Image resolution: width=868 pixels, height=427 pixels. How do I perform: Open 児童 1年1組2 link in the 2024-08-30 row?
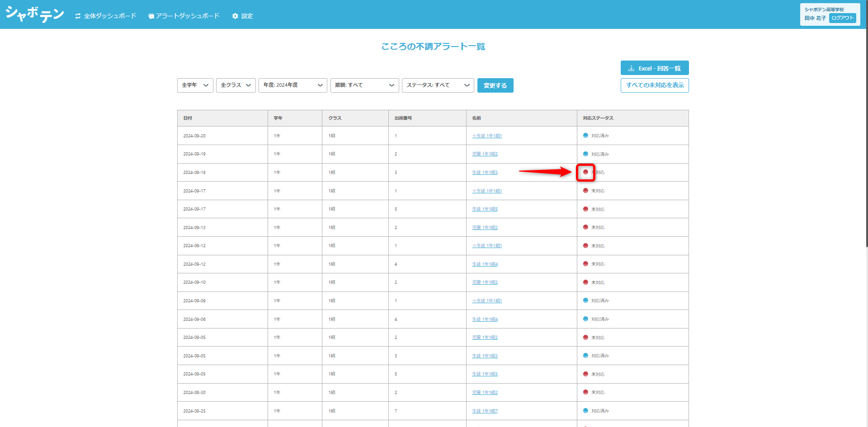485,393
